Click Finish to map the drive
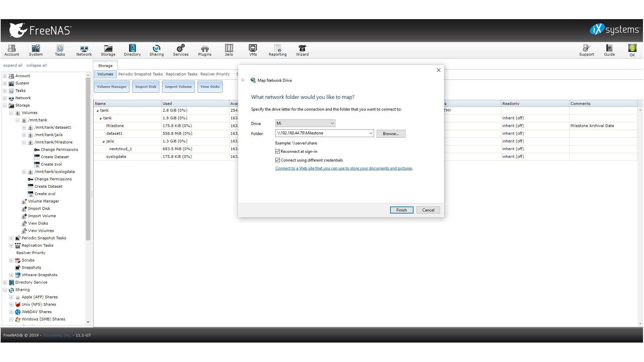This screenshot has height=362, width=644. (401, 210)
